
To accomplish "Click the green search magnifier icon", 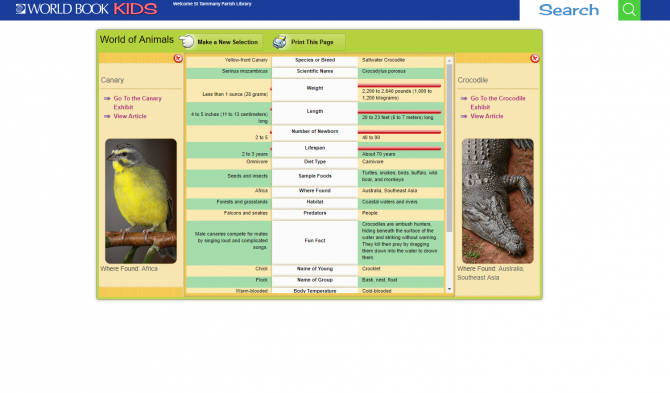I will click(629, 10).
